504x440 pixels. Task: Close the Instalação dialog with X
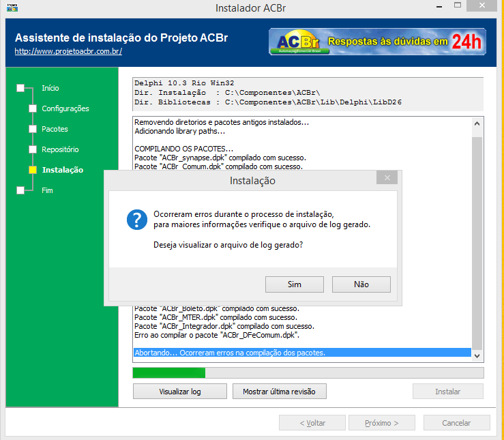pyautogui.click(x=387, y=178)
